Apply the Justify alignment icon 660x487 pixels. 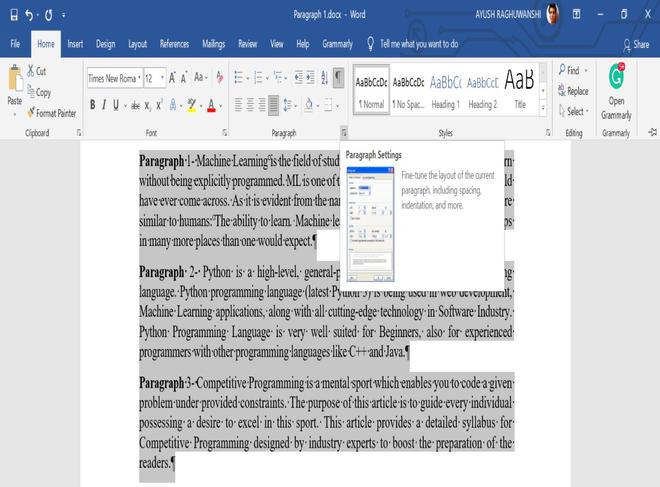(x=274, y=105)
